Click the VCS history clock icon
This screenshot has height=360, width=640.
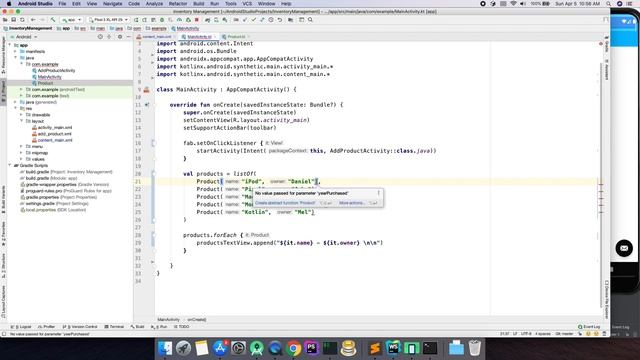pyautogui.click(x=271, y=20)
